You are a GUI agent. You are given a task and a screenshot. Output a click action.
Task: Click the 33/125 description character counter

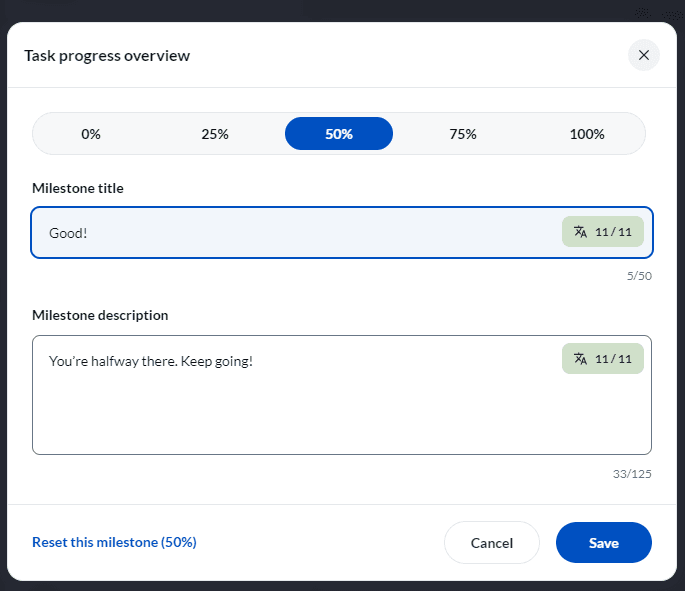coord(632,473)
